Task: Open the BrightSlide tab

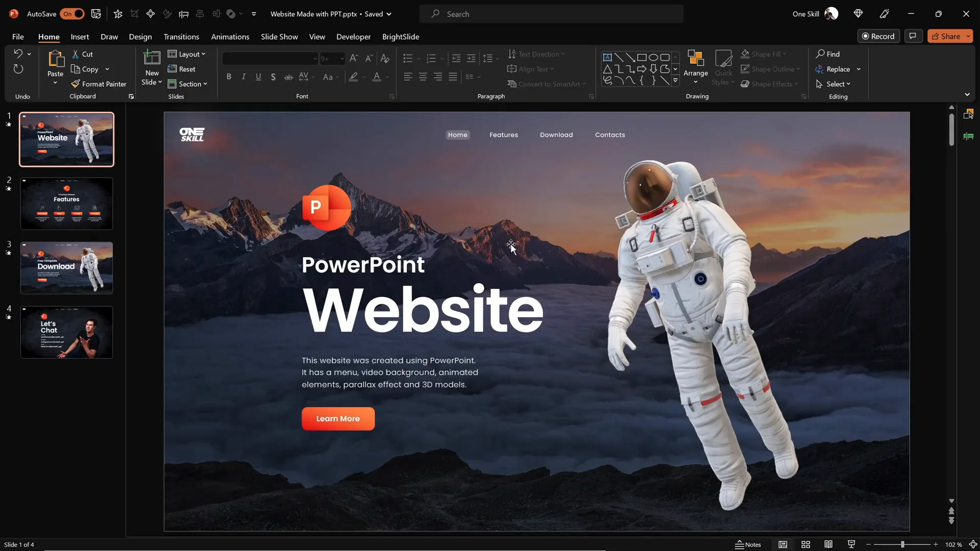Action: [x=401, y=37]
